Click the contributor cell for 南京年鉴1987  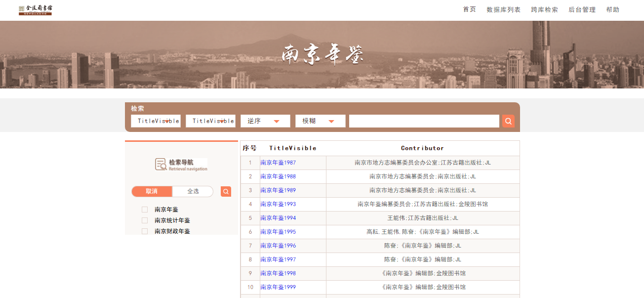423,163
